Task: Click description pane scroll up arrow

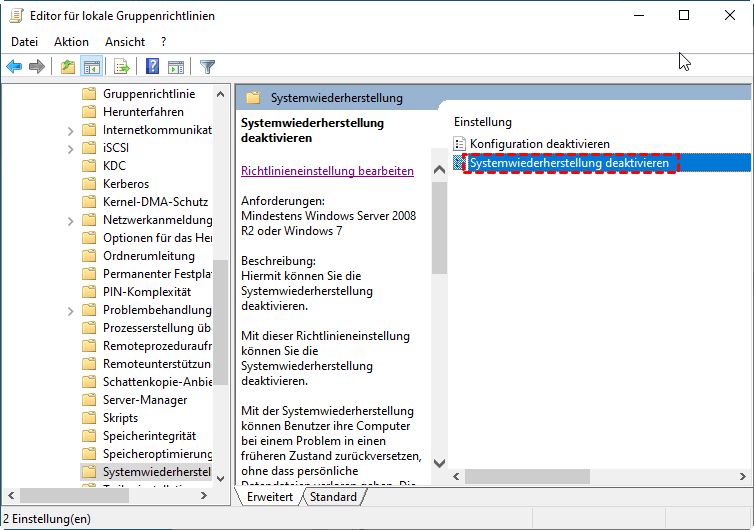Action: 439,169
